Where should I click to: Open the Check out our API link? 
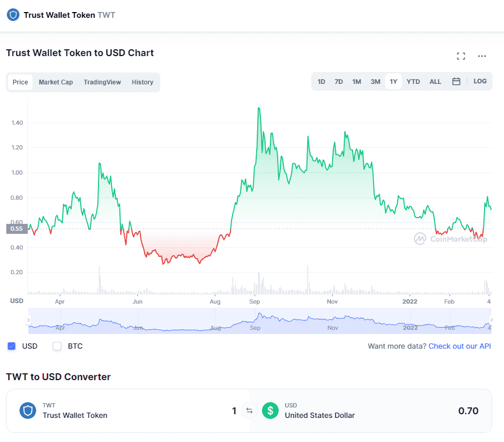tap(459, 346)
